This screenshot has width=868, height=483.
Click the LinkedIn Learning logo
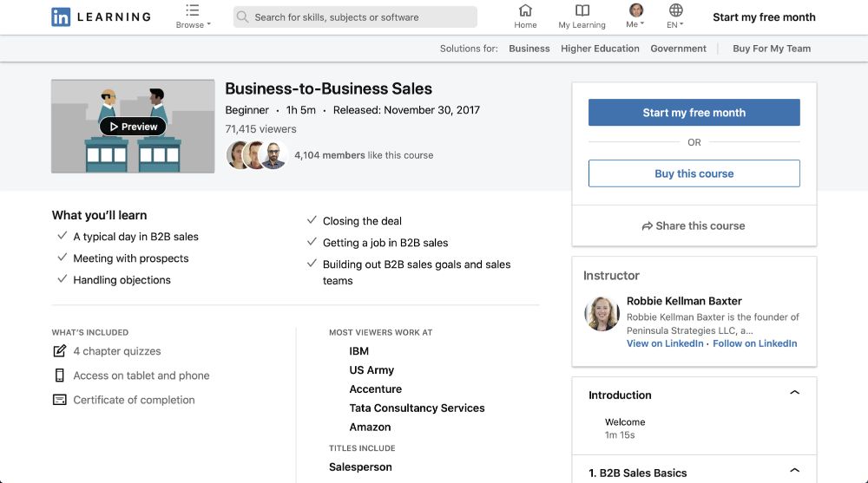point(102,17)
